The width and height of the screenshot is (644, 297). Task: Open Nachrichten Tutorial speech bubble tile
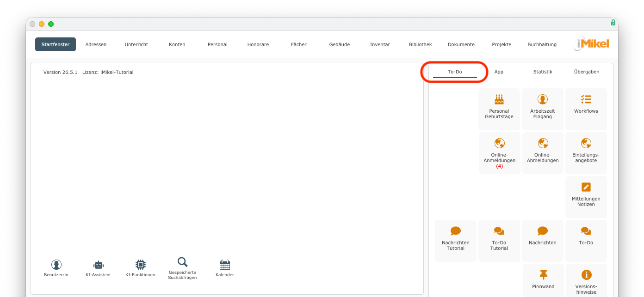tap(456, 241)
